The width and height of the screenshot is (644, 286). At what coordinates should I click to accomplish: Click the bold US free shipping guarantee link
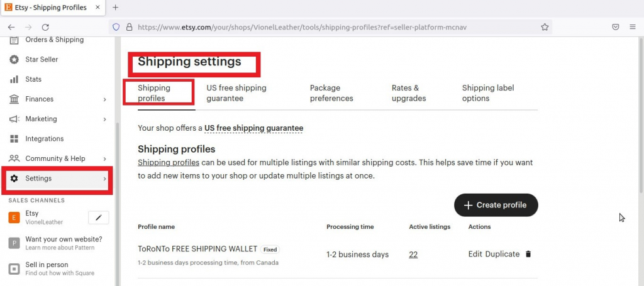[x=254, y=128]
